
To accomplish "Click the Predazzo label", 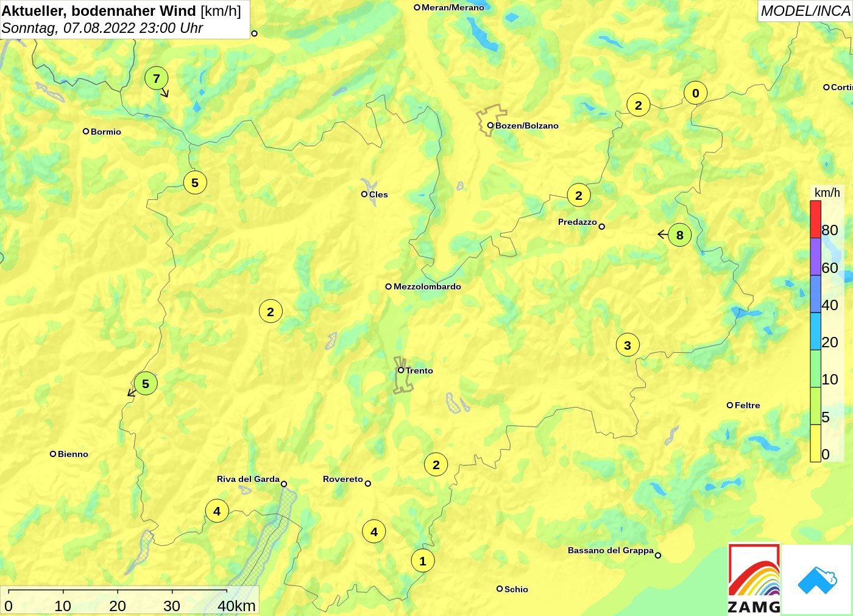I will [578, 222].
